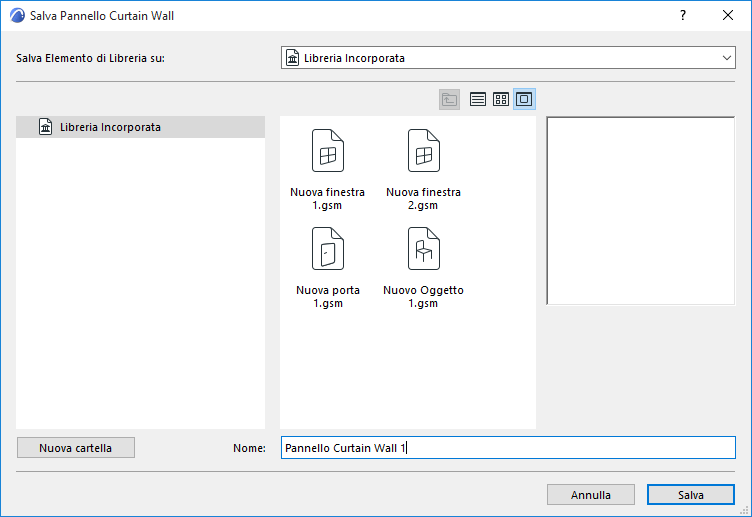
Task: Open Libreria Incorporata location dropdown
Action: tap(508, 58)
